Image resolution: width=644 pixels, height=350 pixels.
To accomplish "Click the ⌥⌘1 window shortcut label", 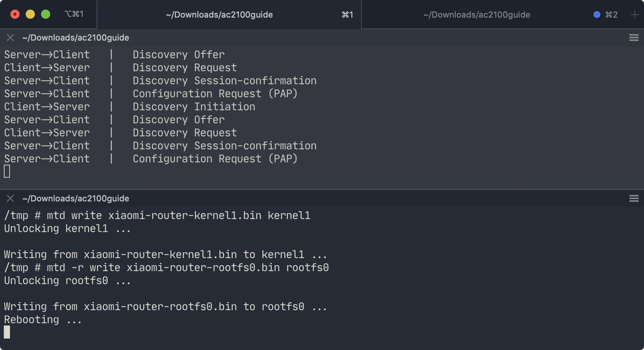I will tap(74, 14).
